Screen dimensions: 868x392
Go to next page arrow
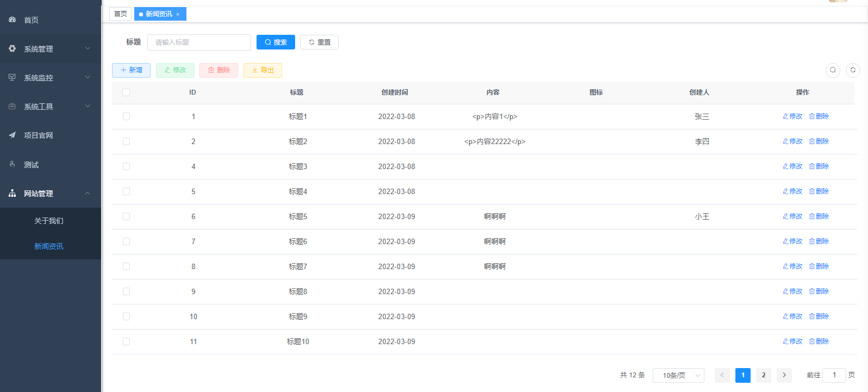pyautogui.click(x=784, y=375)
